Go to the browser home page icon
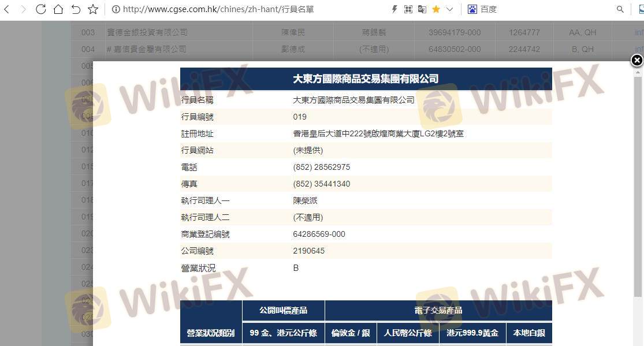644x346 pixels. pos(58,9)
